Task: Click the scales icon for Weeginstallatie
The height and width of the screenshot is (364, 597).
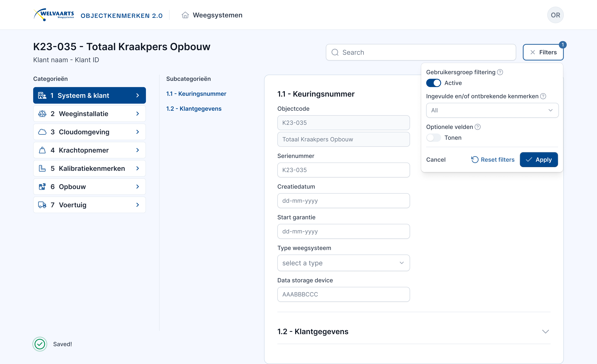Action: 42,114
